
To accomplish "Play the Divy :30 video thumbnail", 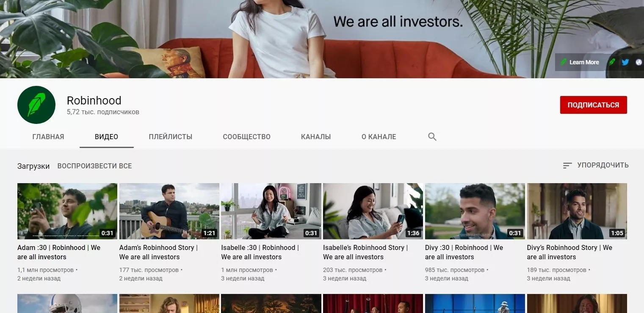I will pyautogui.click(x=475, y=211).
